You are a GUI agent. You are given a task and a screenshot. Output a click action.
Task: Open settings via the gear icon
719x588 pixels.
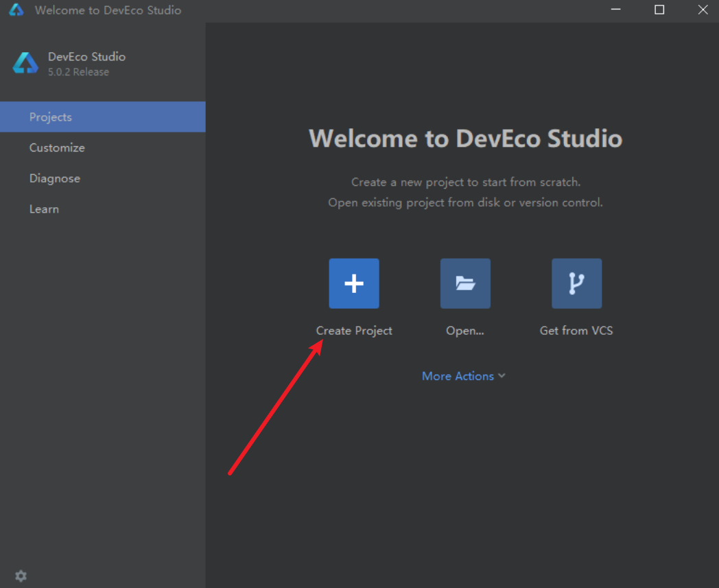point(21,576)
